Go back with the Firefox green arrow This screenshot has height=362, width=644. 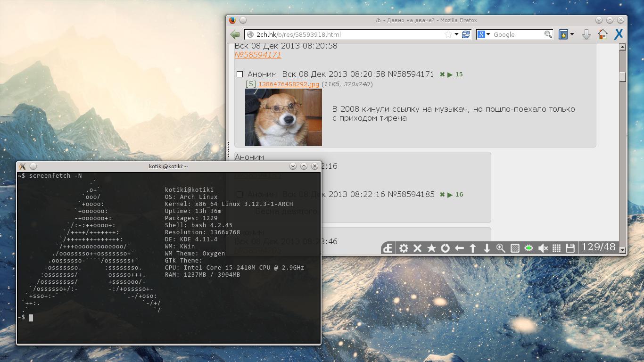235,34
